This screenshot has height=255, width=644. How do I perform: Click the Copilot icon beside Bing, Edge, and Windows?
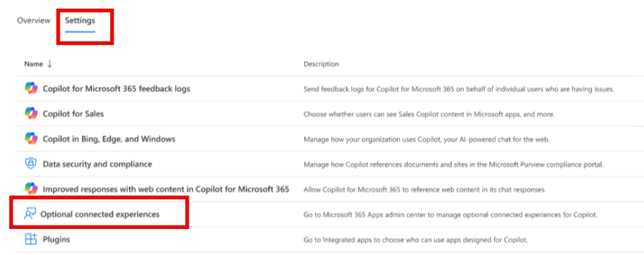pyautogui.click(x=31, y=138)
